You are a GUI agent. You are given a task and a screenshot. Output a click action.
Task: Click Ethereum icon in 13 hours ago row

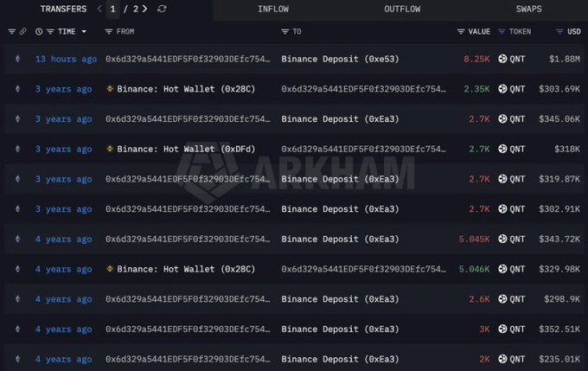coord(17,59)
